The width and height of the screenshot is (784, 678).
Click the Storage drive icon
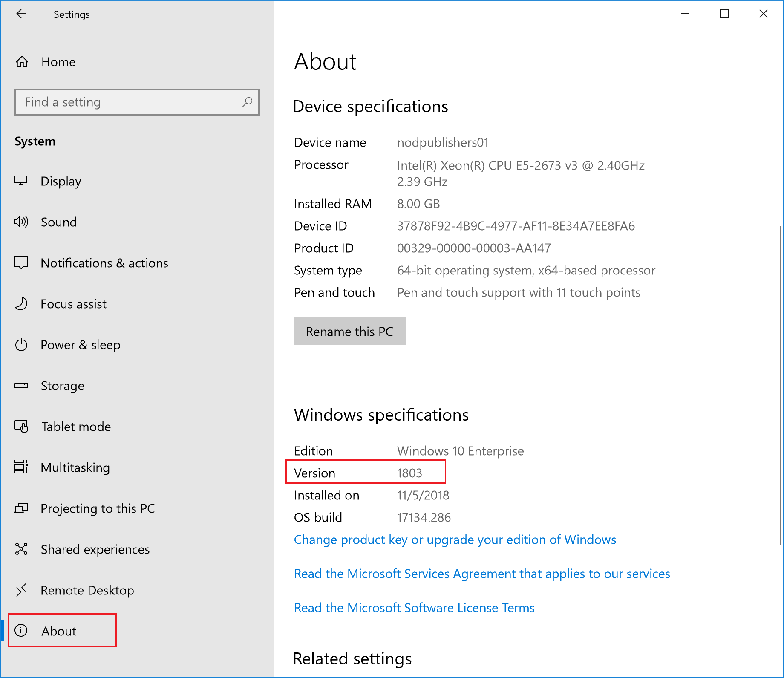(21, 385)
